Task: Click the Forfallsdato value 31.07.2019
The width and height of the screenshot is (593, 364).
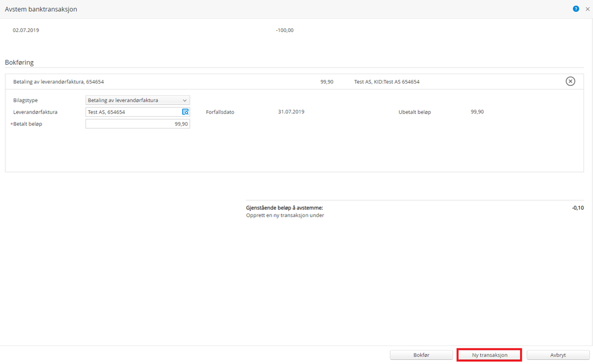Action: tap(291, 111)
